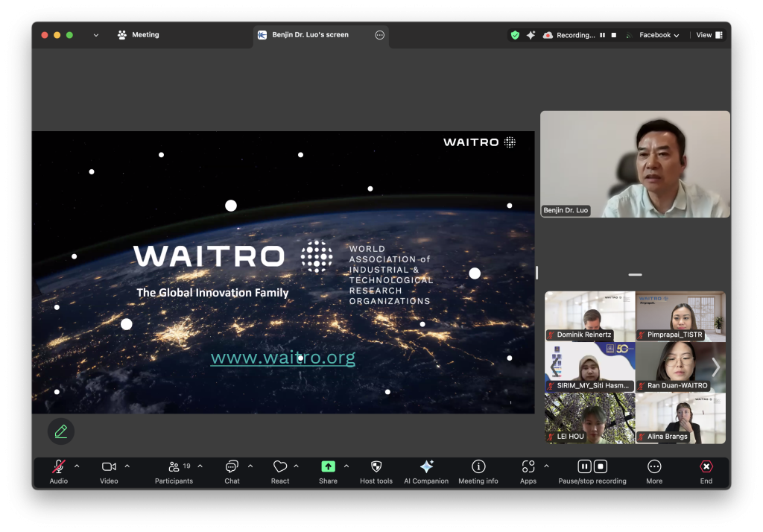Open the Apps icon in toolbar
Image resolution: width=763 pixels, height=532 pixels.
528,467
